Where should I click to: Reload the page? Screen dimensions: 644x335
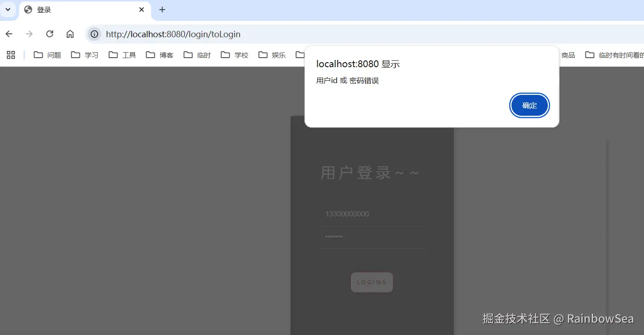(50, 34)
